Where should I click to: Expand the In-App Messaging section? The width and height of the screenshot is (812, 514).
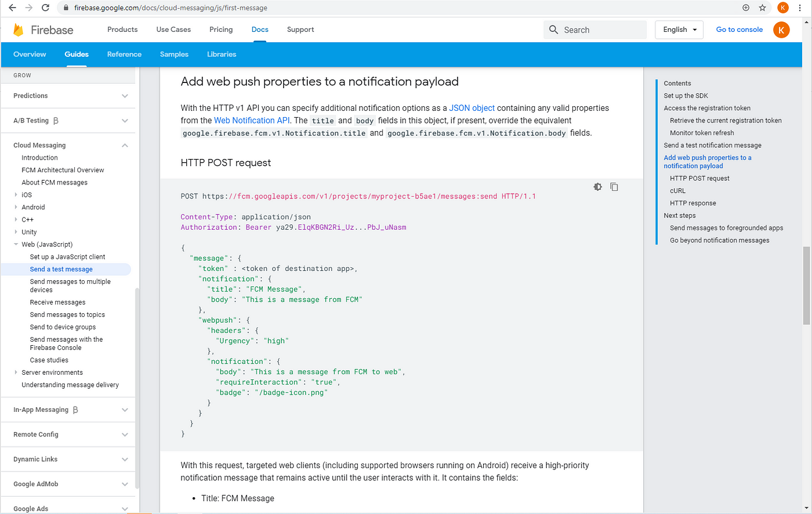(x=125, y=410)
